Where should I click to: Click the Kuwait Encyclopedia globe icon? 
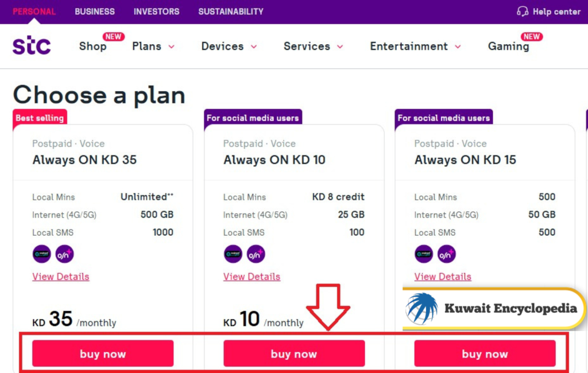tap(421, 309)
